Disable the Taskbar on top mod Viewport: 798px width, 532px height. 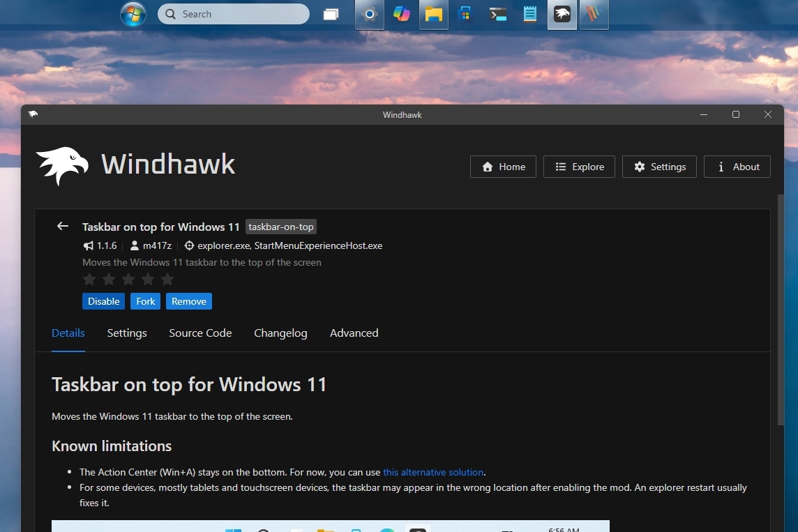pos(103,301)
